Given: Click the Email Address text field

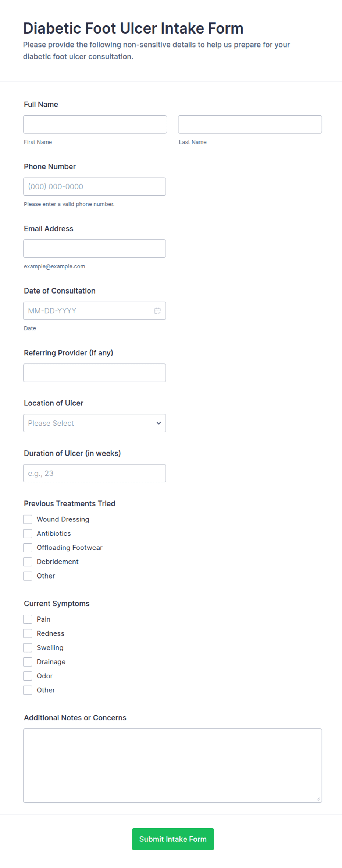Looking at the screenshot, I should 95,249.
